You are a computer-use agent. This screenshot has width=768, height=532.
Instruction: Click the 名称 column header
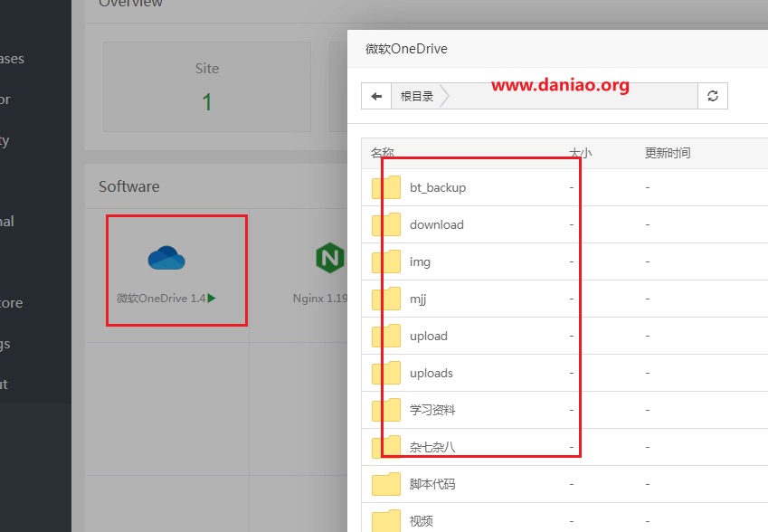pos(383,153)
